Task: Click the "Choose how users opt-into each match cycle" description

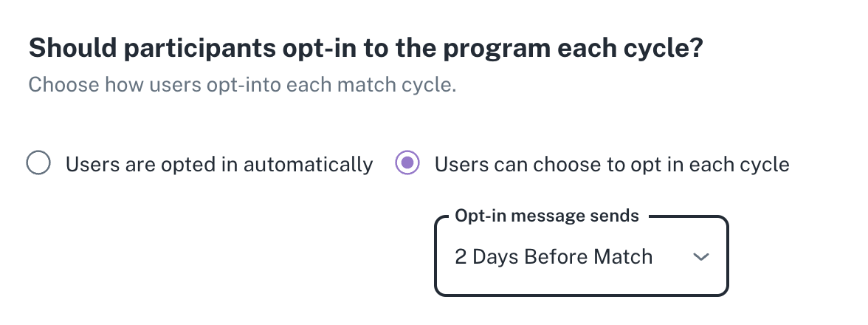Action: [x=242, y=84]
